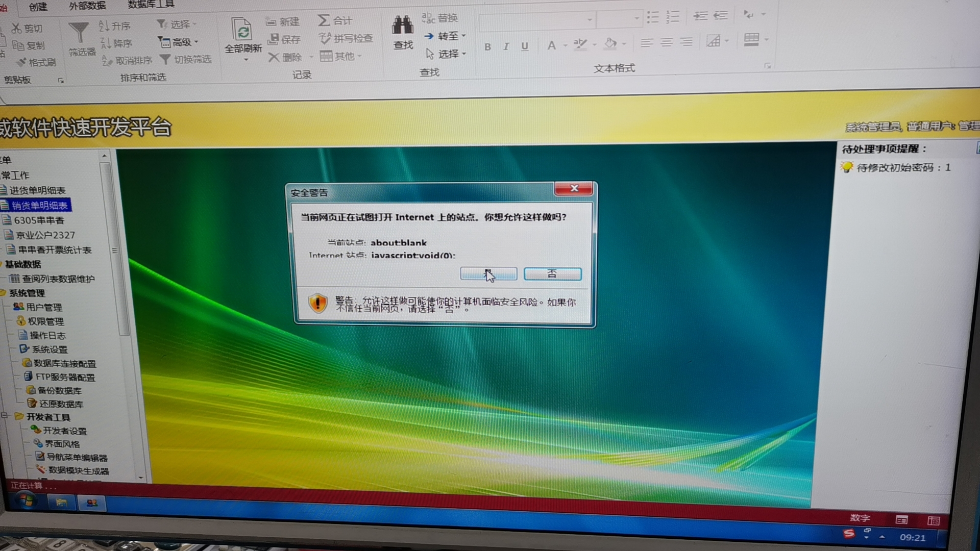Click 否 in the security warning
This screenshot has height=551, width=980.
552,274
